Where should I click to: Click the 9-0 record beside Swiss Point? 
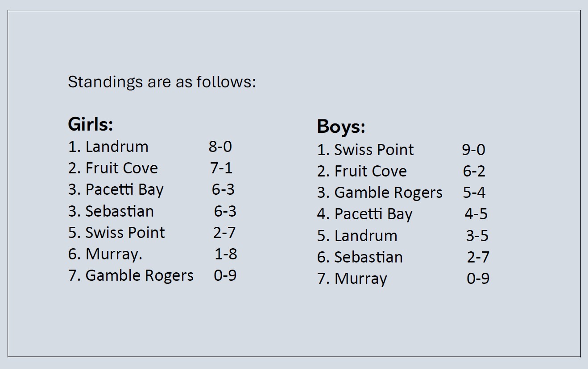point(473,150)
